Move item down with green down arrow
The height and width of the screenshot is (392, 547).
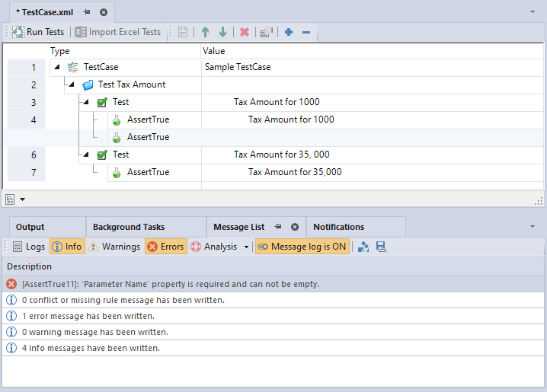222,33
